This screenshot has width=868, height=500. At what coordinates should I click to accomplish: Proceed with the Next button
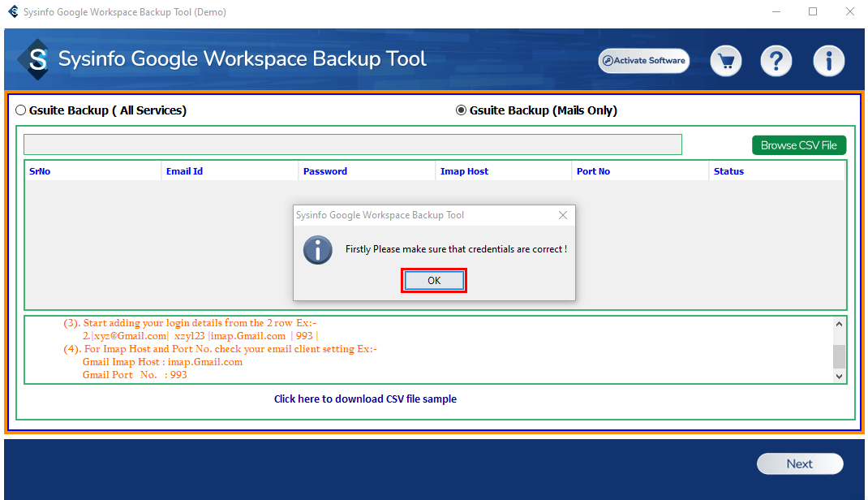pos(799,463)
